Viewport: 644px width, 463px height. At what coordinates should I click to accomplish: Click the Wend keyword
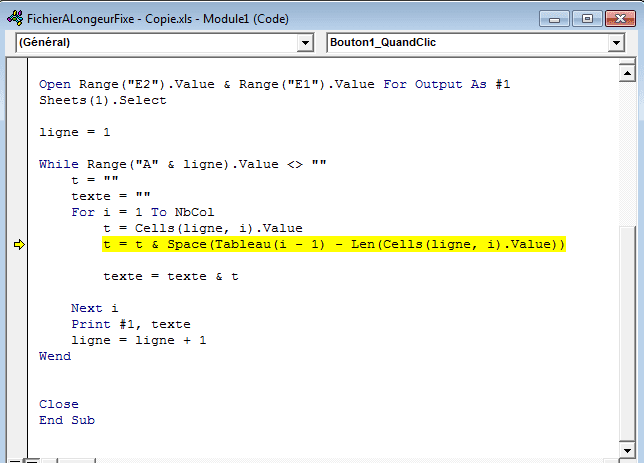pyautogui.click(x=55, y=357)
